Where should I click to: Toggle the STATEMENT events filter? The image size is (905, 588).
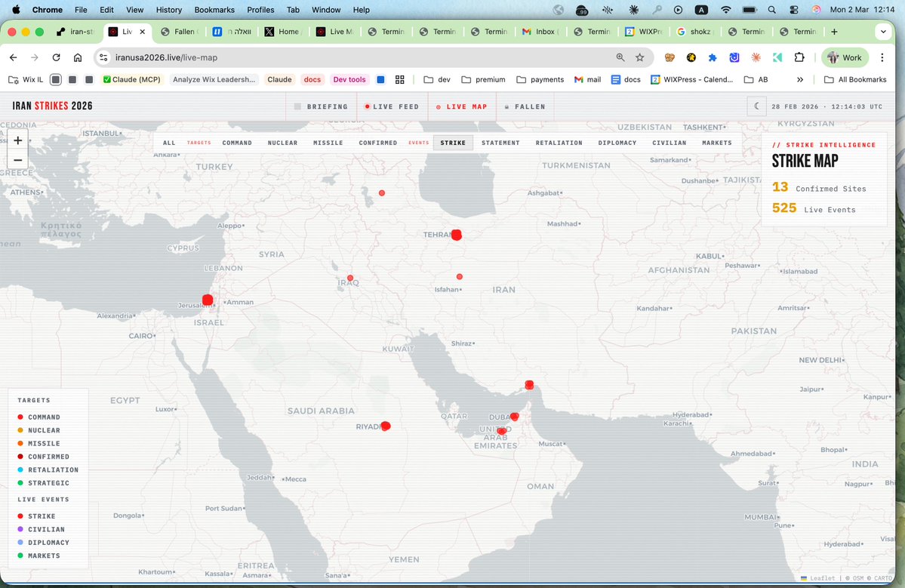[x=501, y=143]
